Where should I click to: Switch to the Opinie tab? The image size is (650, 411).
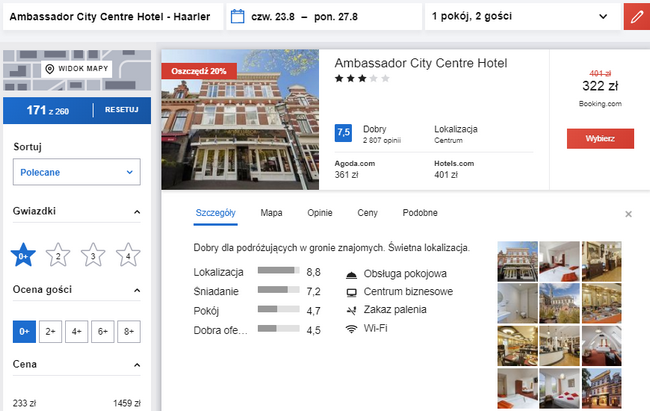tap(320, 213)
